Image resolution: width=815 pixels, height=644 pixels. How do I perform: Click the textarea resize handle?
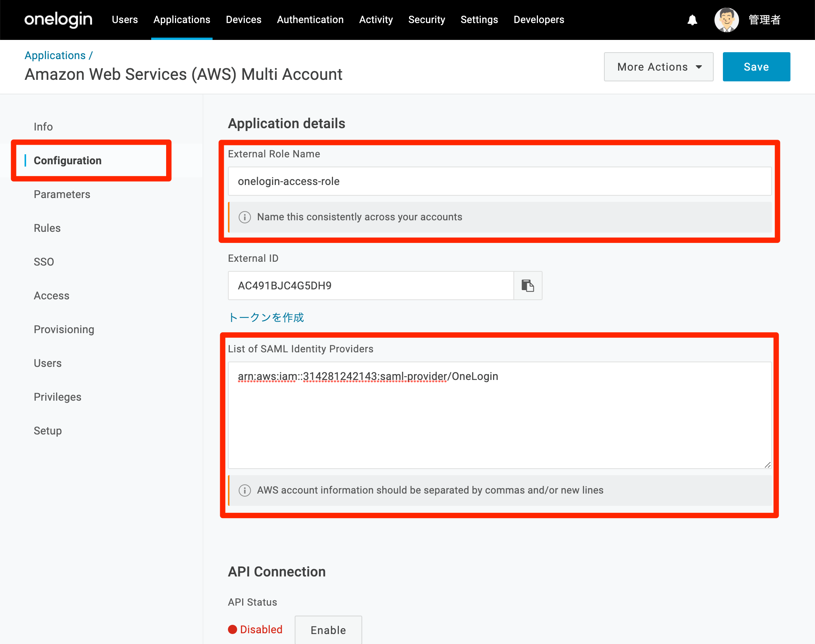(x=767, y=465)
